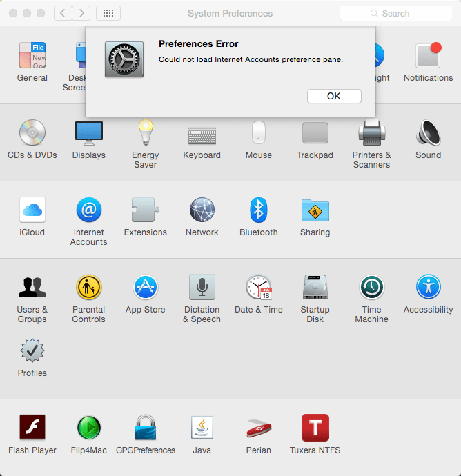Dismiss the Preferences Error with OK
This screenshot has height=476, width=461.
click(334, 96)
